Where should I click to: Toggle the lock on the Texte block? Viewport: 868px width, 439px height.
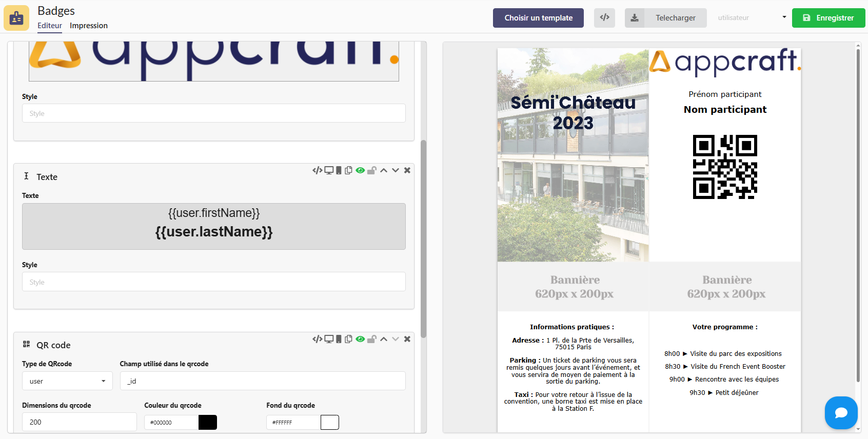372,170
